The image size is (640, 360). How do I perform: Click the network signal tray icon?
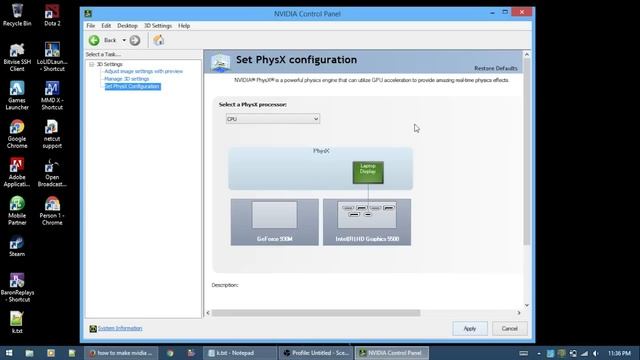pos(584,353)
